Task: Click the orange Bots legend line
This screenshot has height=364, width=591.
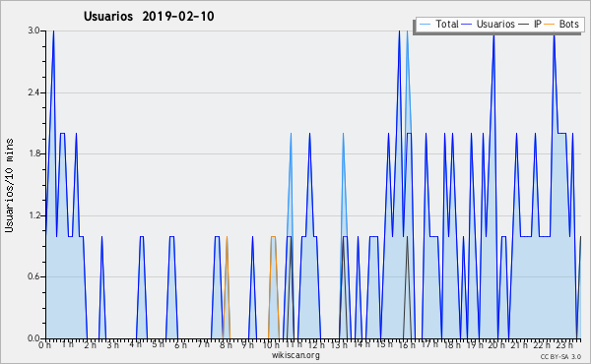Action: click(x=550, y=24)
